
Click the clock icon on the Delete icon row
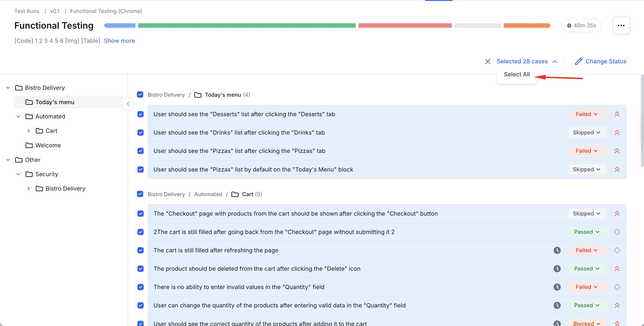click(x=557, y=268)
